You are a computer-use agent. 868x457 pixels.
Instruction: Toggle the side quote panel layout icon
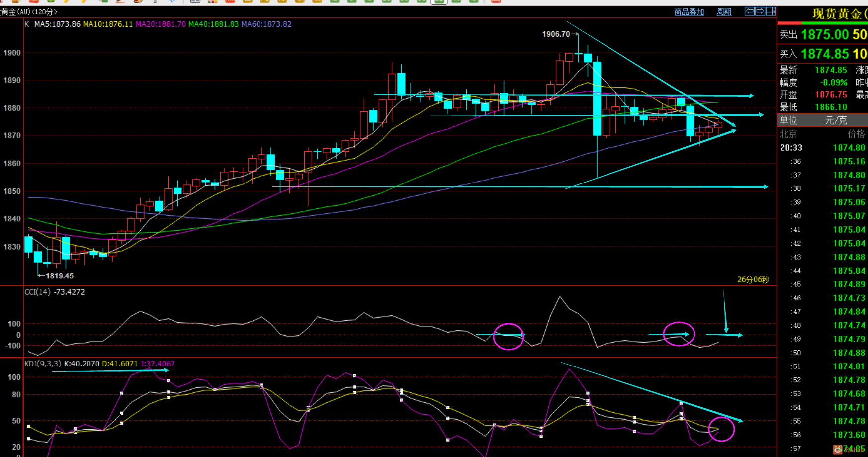point(771,11)
